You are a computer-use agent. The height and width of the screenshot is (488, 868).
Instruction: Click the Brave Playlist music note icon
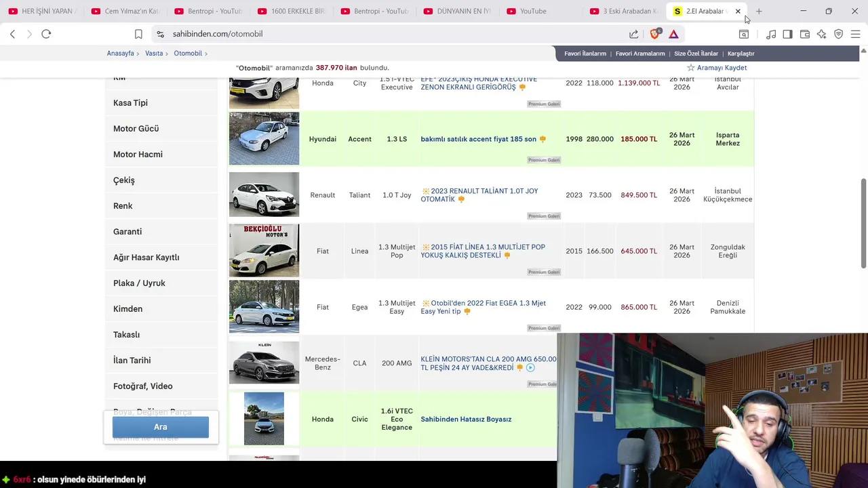click(771, 34)
